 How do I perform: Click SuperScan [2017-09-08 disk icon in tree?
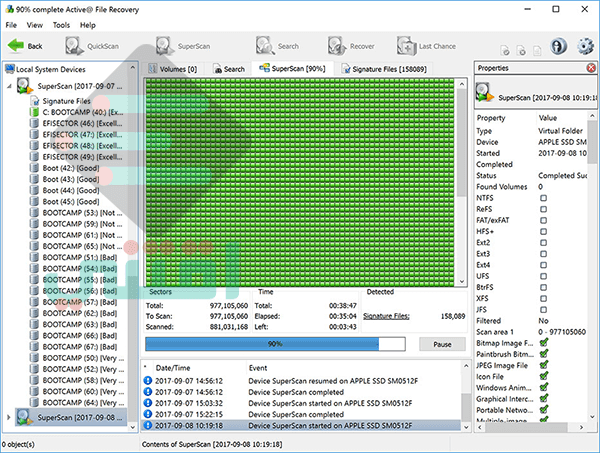[25, 417]
